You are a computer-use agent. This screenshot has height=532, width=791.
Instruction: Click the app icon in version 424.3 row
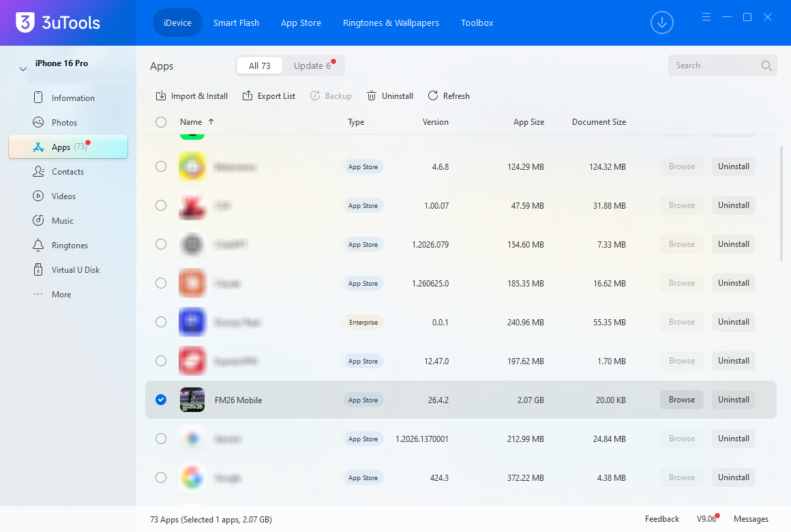coord(192,477)
